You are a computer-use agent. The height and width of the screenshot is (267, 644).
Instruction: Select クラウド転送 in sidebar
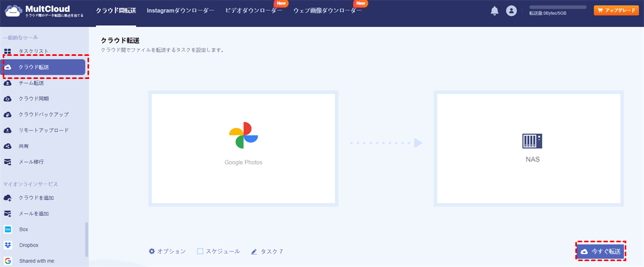click(x=44, y=67)
